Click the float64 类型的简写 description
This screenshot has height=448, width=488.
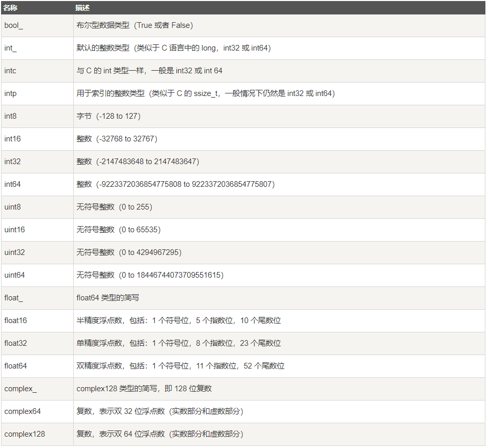[x=108, y=298]
